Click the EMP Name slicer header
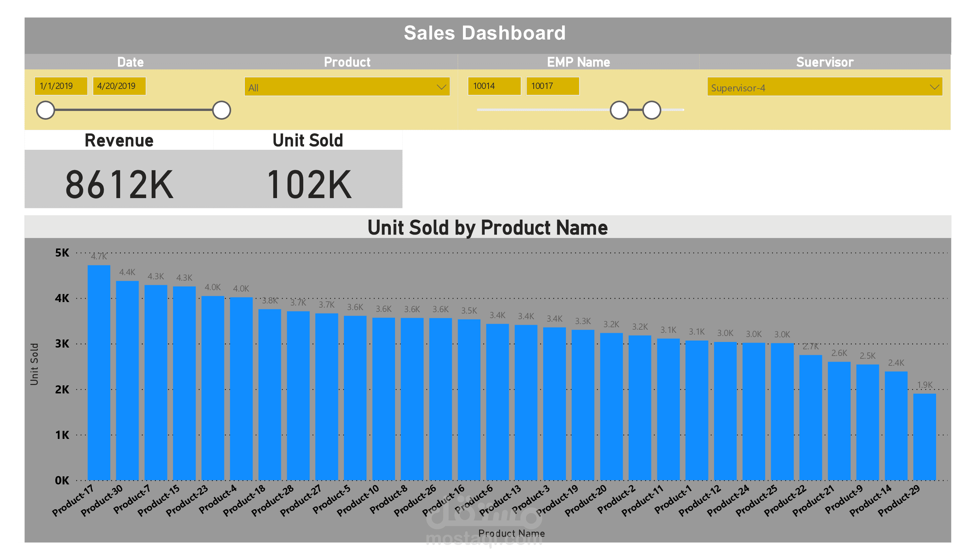 tap(578, 62)
